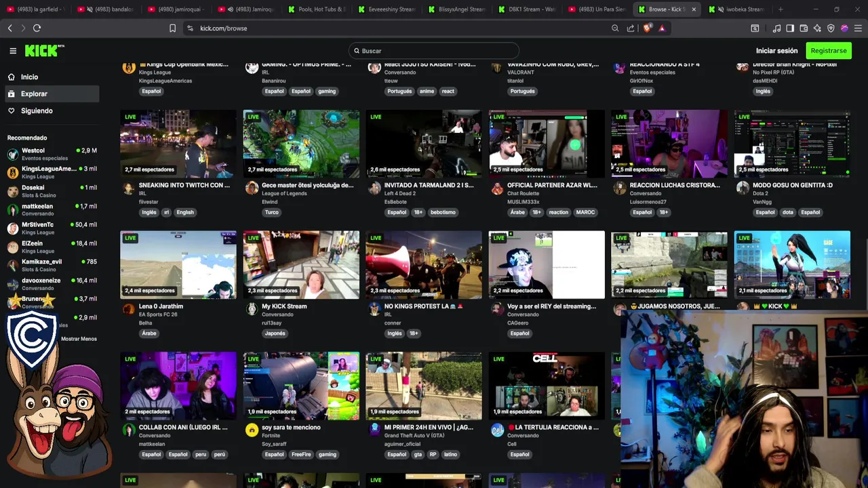Open davooxeneize recommended channel
This screenshot has width=868, height=488.
52,284
